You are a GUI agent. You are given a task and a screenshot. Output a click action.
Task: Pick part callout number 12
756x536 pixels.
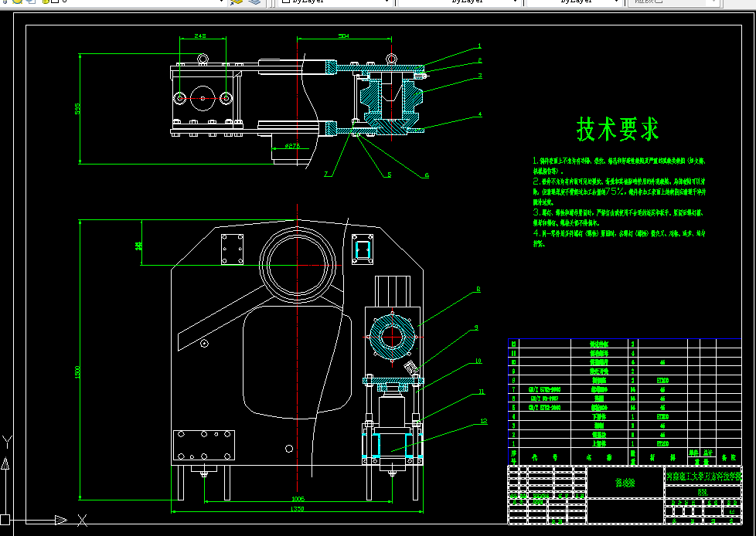click(x=484, y=421)
